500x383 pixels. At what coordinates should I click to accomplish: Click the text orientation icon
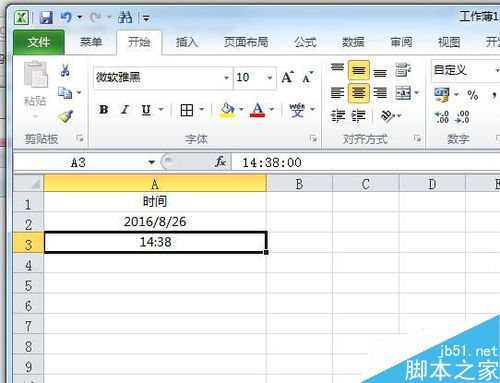click(387, 116)
